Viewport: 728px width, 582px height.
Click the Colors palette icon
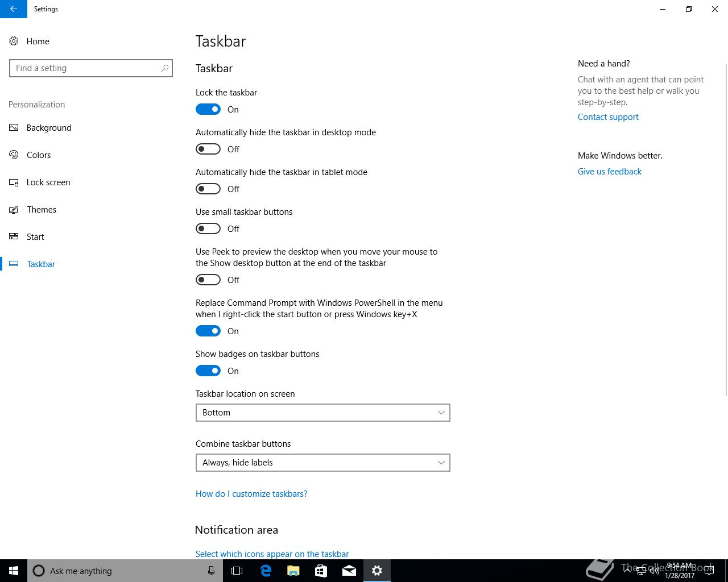[14, 155]
